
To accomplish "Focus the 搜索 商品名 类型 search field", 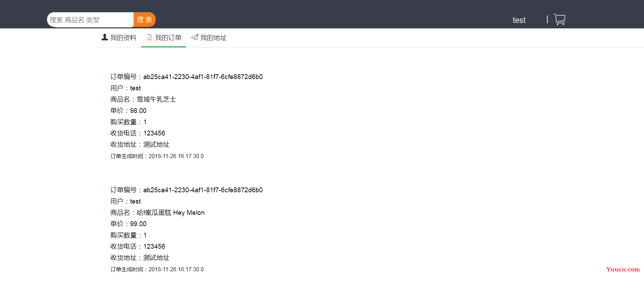I will tap(90, 19).
